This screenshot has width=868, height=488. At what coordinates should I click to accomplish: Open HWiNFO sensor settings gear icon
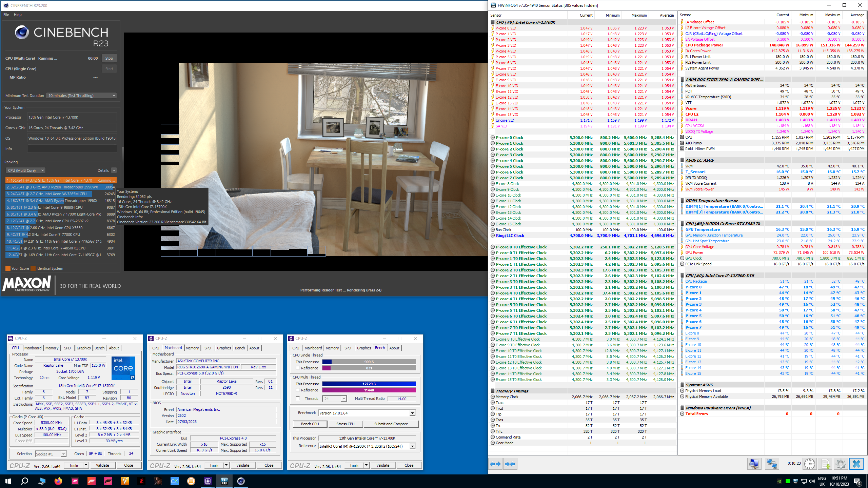(841, 464)
